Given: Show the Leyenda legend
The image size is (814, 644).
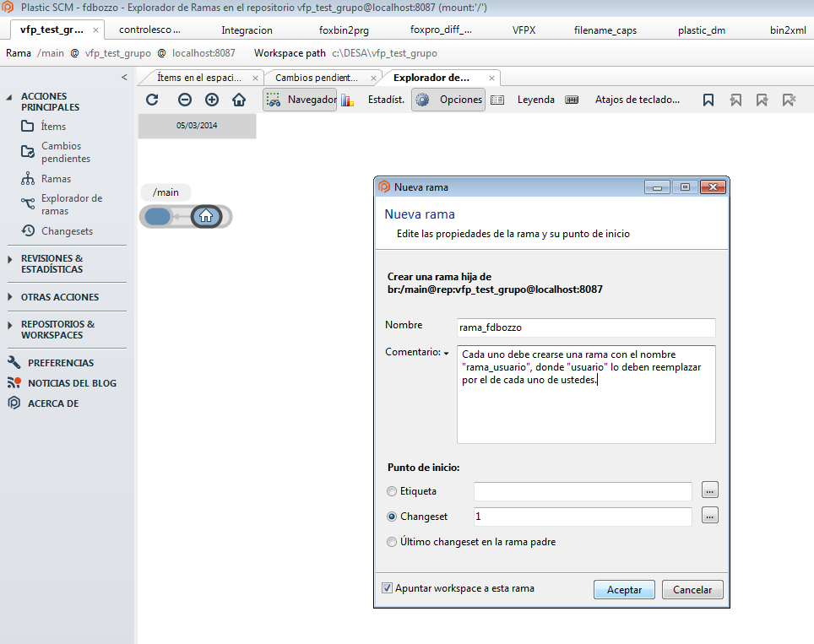Looking at the screenshot, I should [x=523, y=100].
